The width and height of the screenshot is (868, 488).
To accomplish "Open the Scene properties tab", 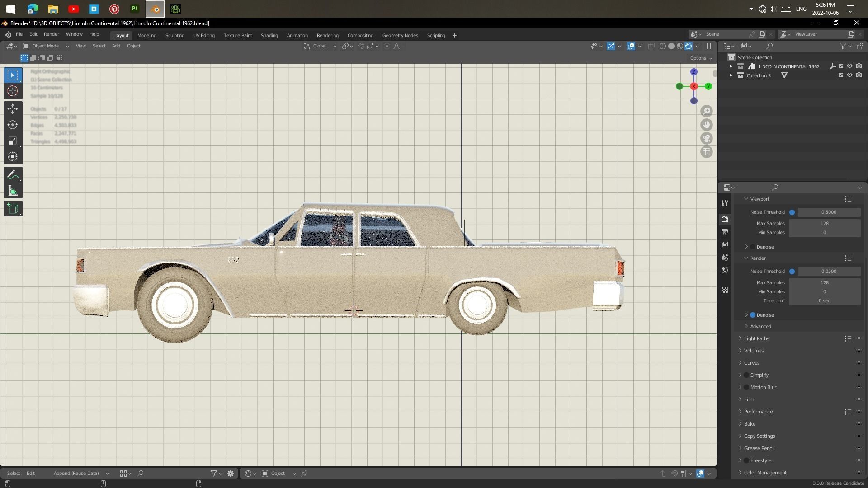I will pyautogui.click(x=725, y=257).
